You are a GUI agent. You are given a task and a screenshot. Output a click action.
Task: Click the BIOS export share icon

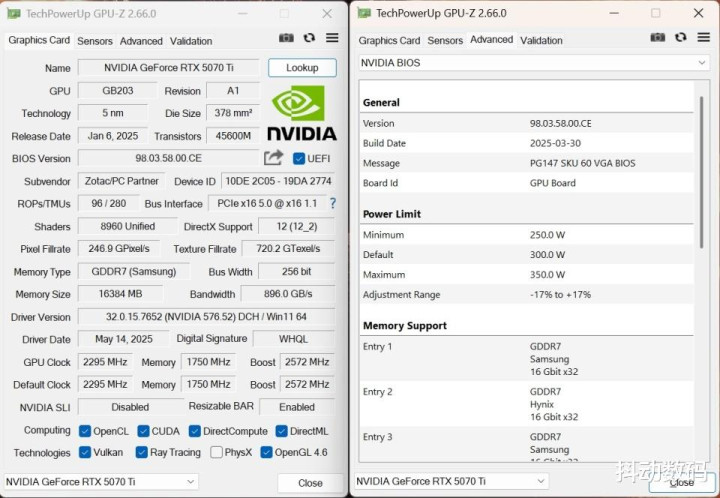coord(273,158)
